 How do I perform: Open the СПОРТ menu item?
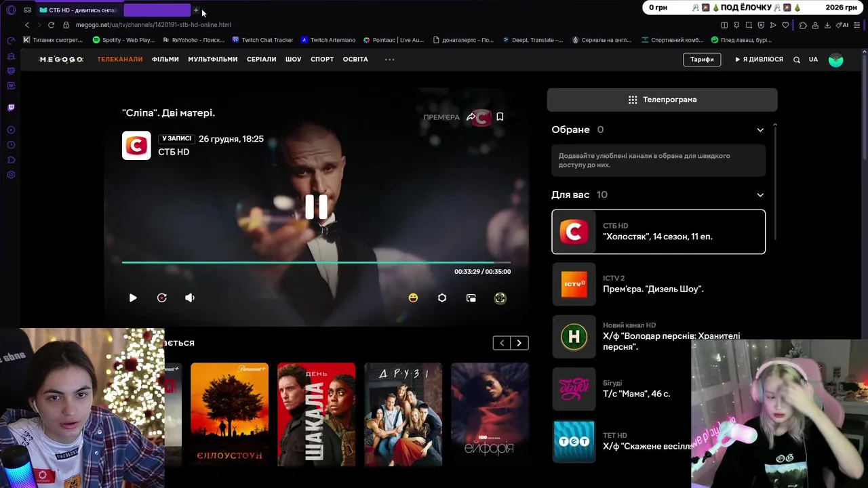(x=322, y=59)
